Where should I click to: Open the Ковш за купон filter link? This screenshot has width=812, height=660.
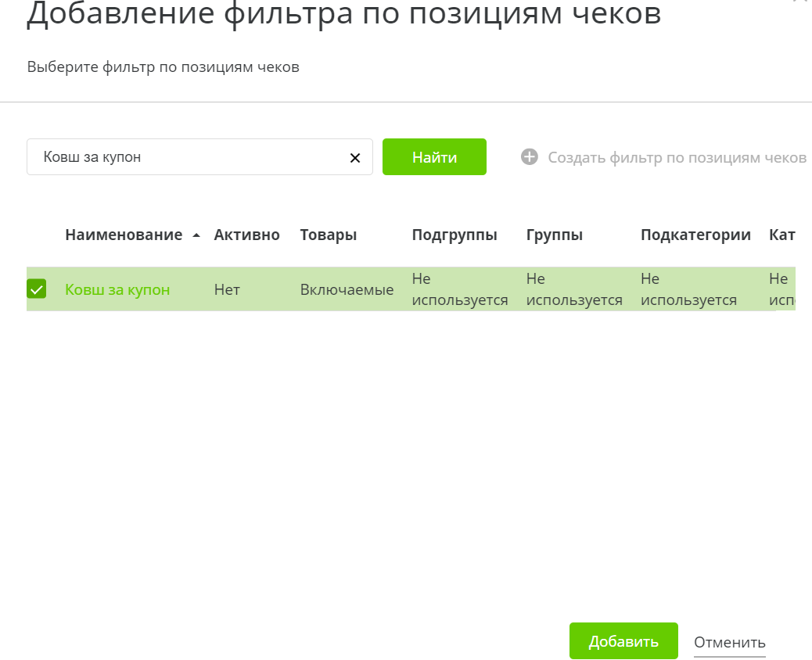point(117,289)
